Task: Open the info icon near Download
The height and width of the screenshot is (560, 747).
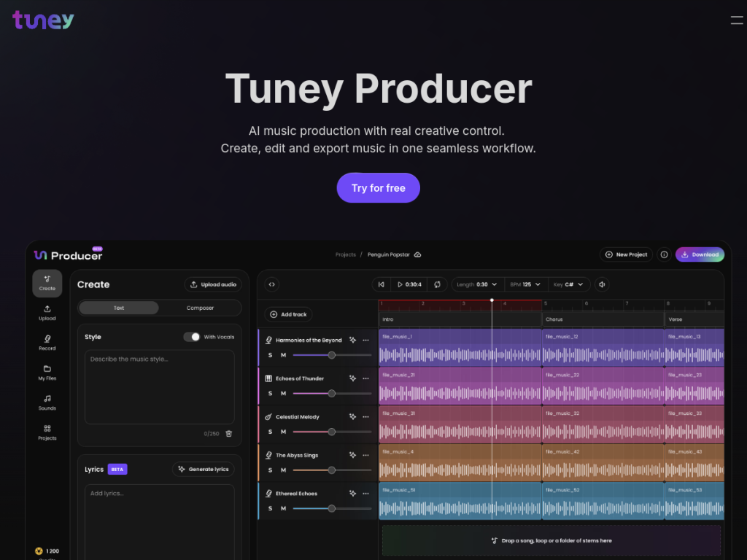Action: click(664, 254)
